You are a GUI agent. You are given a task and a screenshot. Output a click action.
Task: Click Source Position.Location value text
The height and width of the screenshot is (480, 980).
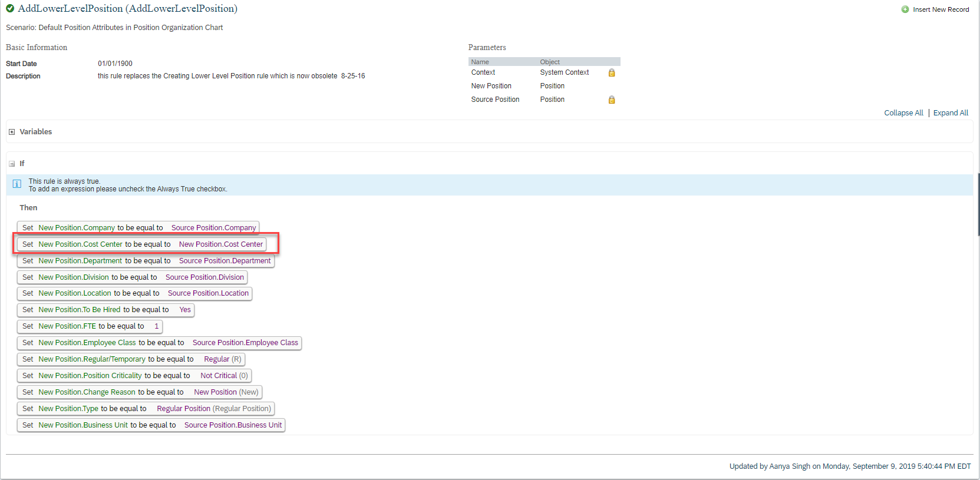208,293
